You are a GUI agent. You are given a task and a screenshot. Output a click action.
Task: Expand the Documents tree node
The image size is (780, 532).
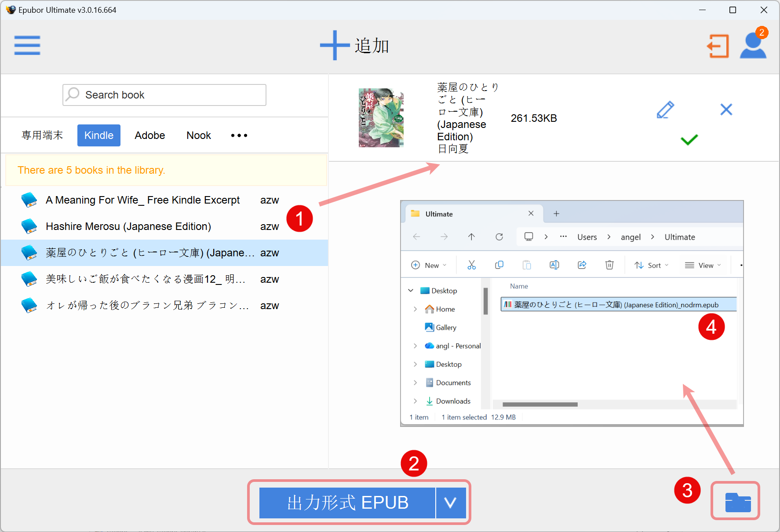point(415,383)
